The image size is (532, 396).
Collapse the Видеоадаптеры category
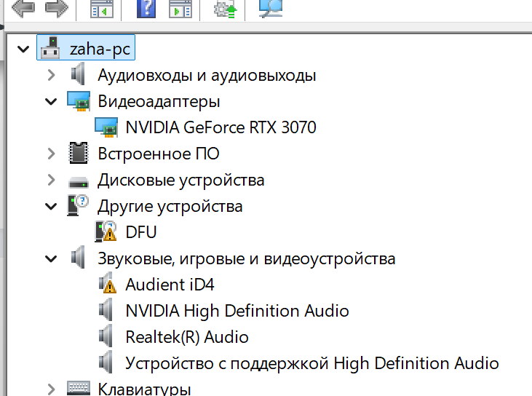click(x=51, y=101)
